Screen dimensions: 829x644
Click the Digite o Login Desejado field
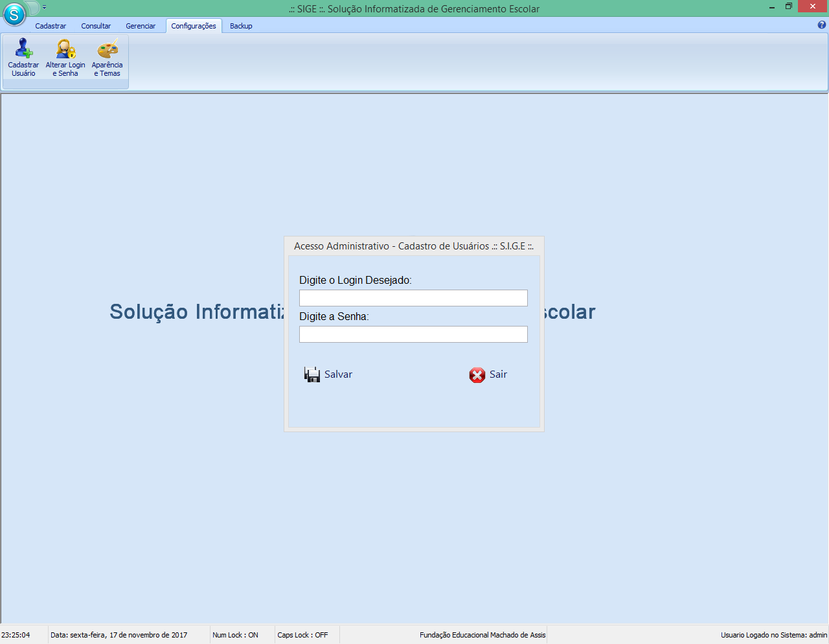point(413,297)
